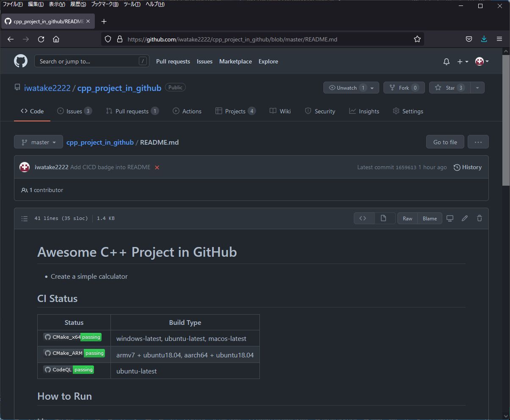Screen dimensions: 510x420
Task: Open the cpp_project_in_github breadcrumb link
Action: click(x=100, y=142)
